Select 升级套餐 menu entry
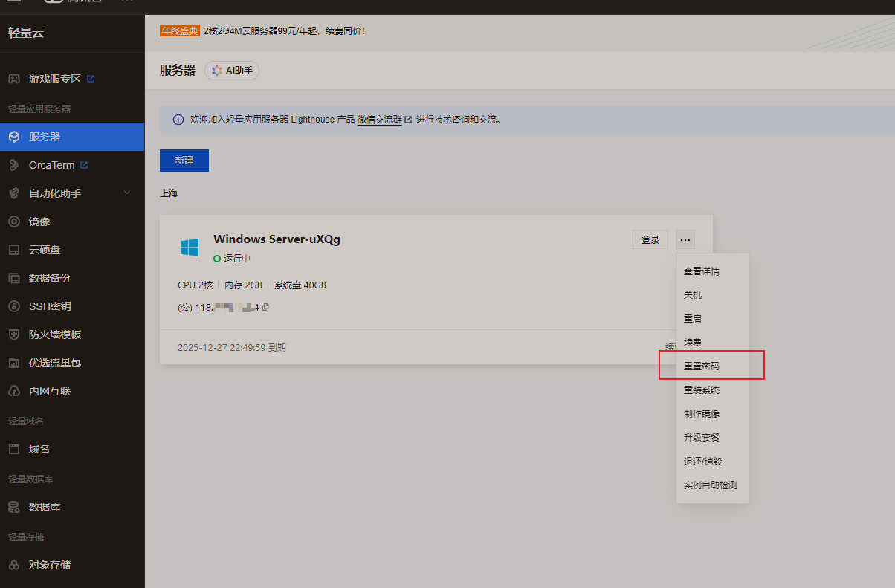The width and height of the screenshot is (895, 588). [702, 438]
